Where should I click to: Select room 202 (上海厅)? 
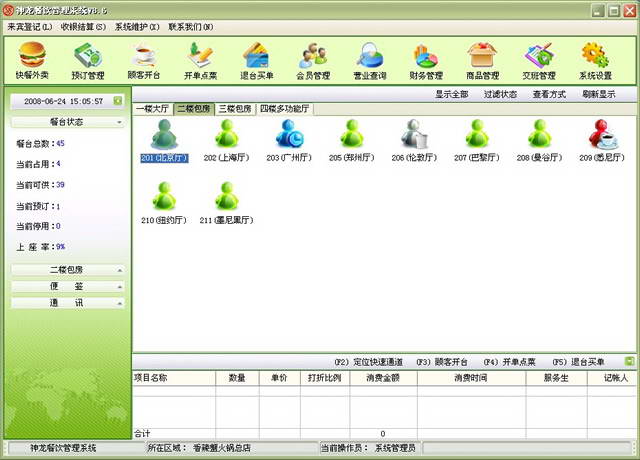coord(227,141)
